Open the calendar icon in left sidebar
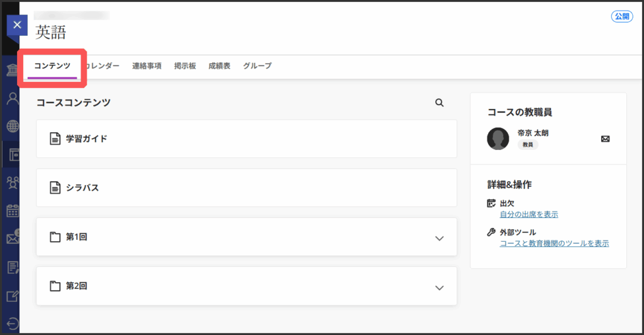The width and height of the screenshot is (644, 335). pyautogui.click(x=12, y=210)
